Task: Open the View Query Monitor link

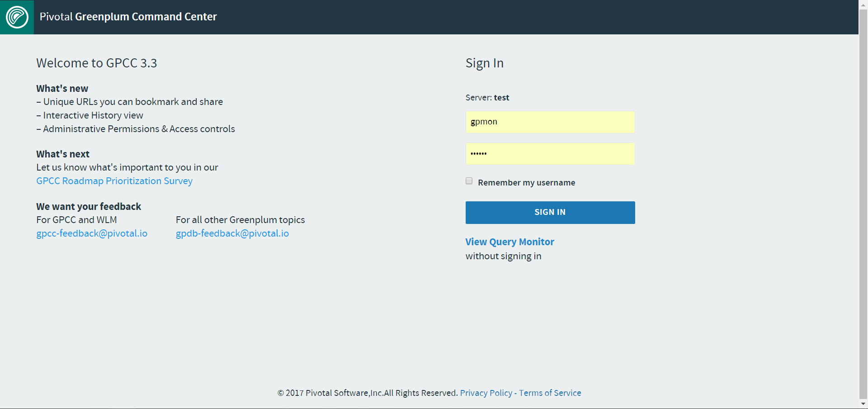Action: click(x=509, y=242)
